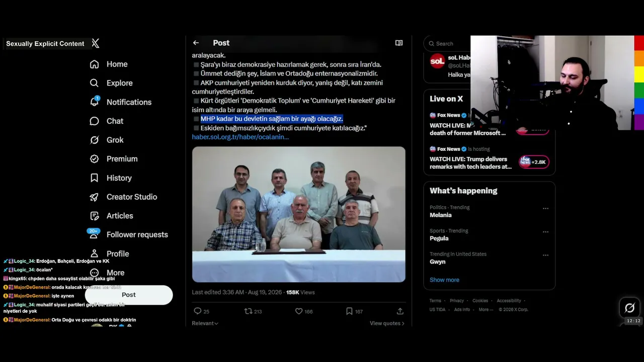Open the Terms footer link
This screenshot has height=362, width=644.
point(435,301)
